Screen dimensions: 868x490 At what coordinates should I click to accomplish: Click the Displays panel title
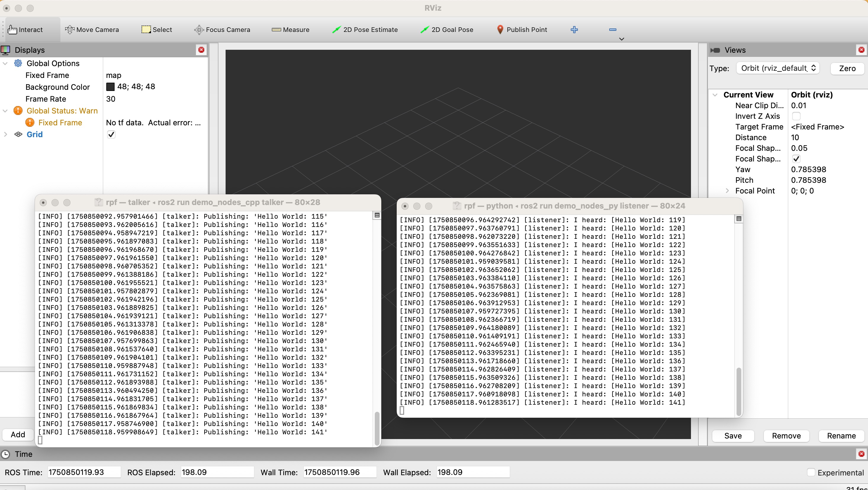[x=30, y=49]
